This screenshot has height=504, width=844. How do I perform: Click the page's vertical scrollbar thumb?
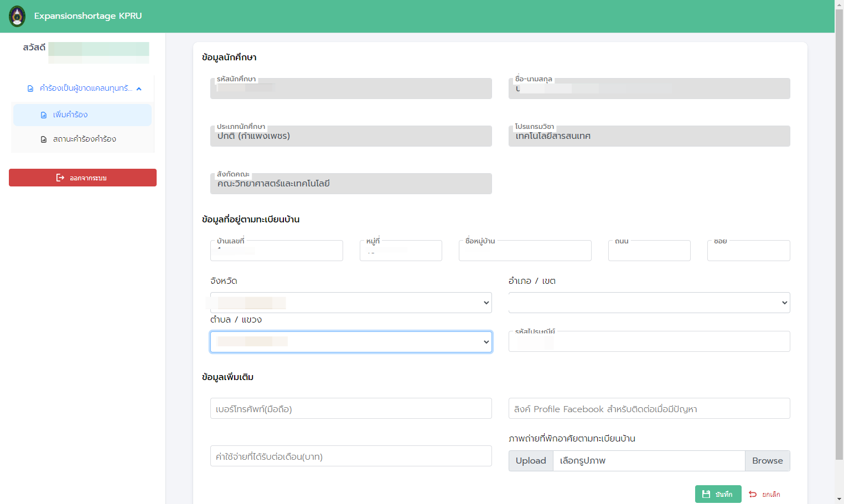pyautogui.click(x=839, y=234)
